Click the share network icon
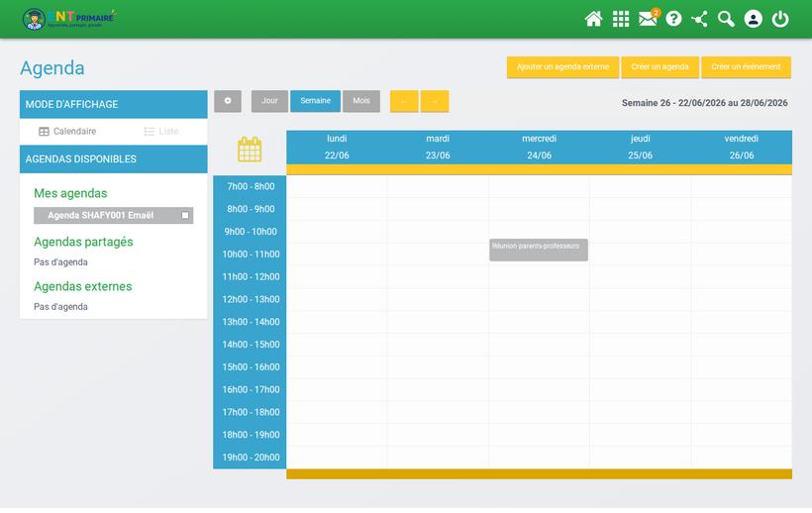812x513 pixels. [x=700, y=19]
